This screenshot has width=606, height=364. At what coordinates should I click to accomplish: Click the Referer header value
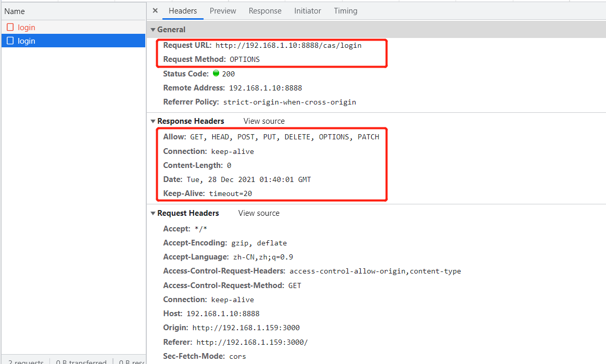tap(252, 342)
